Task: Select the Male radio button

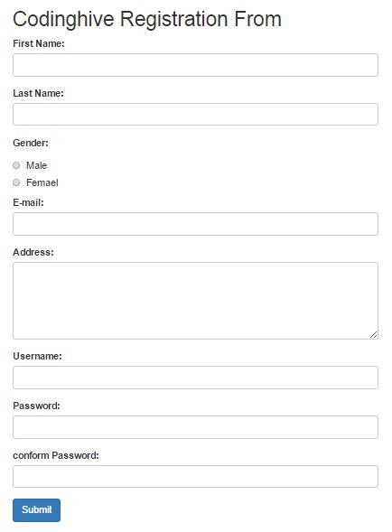Action: (16, 165)
